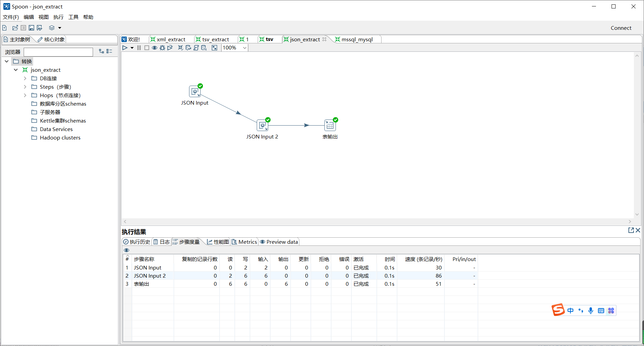Screen dimensions: 644x346
Task: Click the Save As toolbar icon
Action: [x=40, y=28]
